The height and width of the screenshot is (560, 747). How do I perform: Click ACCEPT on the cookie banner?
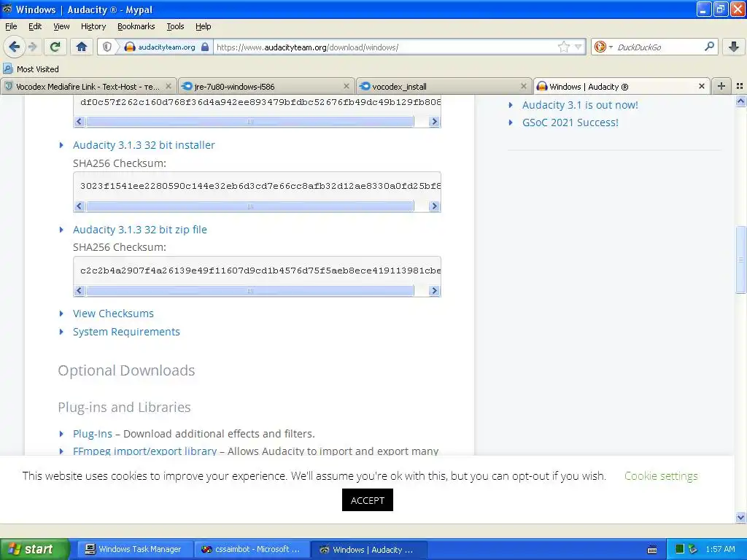pos(368,500)
